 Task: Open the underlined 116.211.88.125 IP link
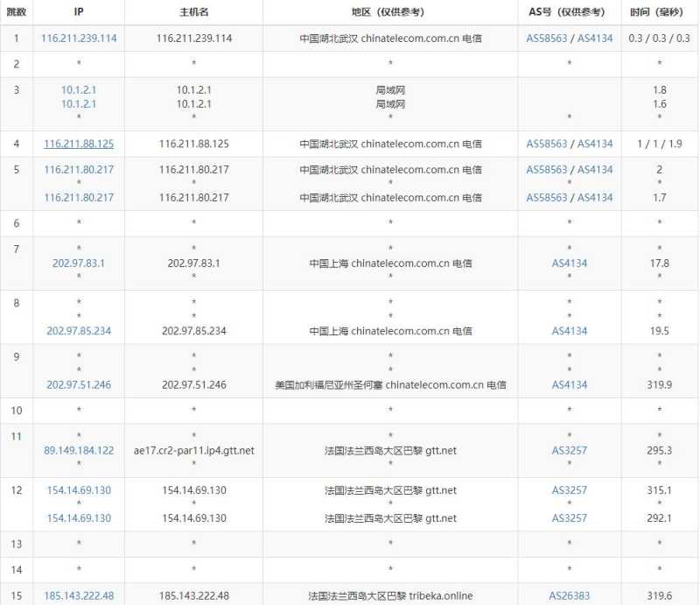pos(79,144)
